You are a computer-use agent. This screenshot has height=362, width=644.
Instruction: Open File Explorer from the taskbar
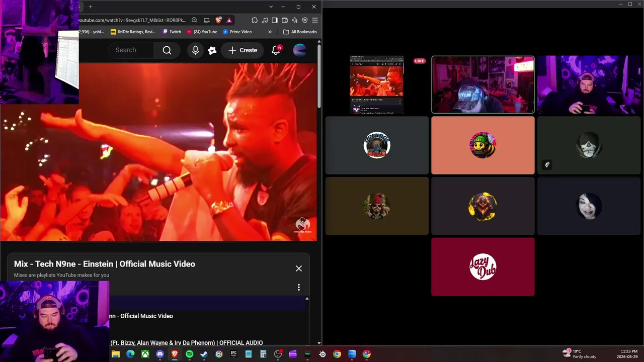[116, 354]
